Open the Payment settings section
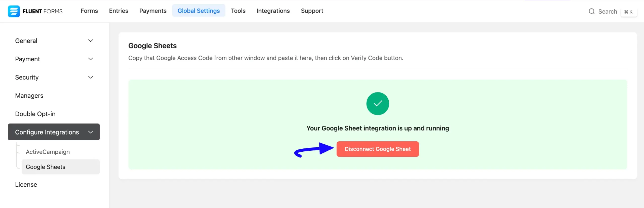Image resolution: width=644 pixels, height=208 pixels. (54, 59)
